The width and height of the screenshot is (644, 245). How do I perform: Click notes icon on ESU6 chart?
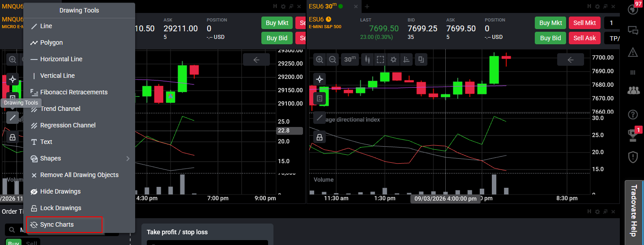320,98
